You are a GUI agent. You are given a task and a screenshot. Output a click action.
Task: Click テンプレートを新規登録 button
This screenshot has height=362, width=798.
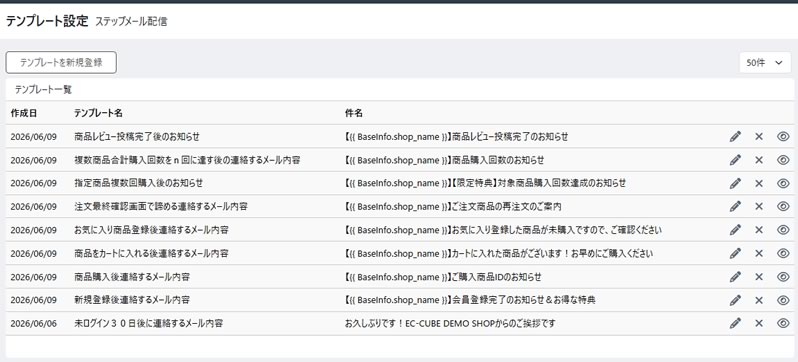tap(61, 63)
